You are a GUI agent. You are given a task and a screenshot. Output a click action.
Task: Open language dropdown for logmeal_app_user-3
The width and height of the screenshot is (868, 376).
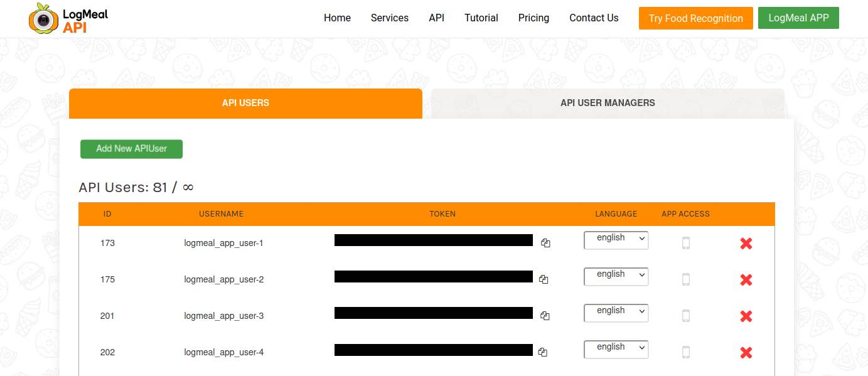point(616,312)
